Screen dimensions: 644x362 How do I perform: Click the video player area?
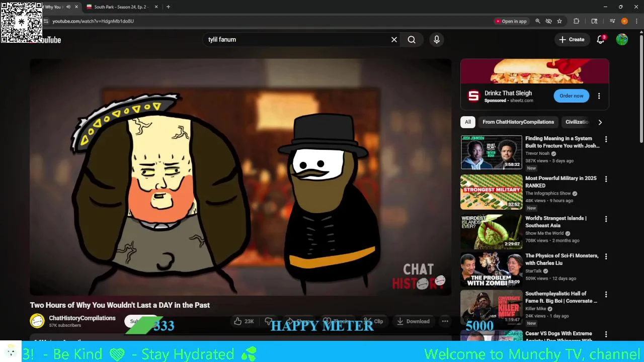(x=240, y=177)
